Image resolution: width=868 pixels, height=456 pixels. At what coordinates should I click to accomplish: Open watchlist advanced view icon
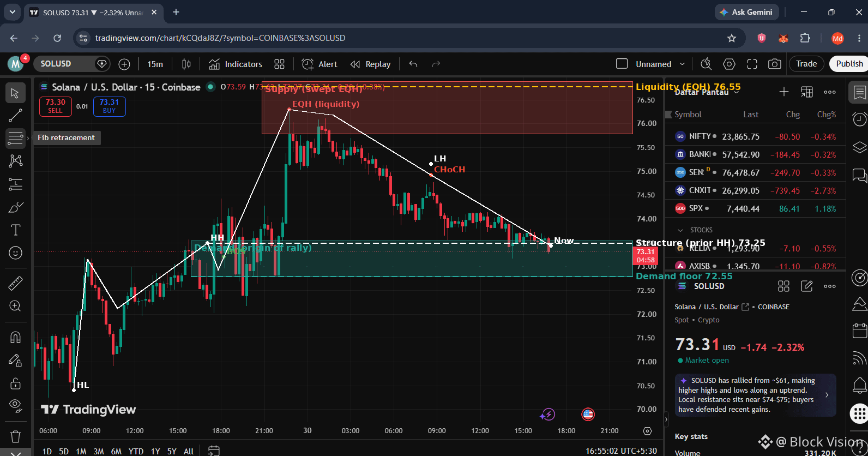point(806,92)
